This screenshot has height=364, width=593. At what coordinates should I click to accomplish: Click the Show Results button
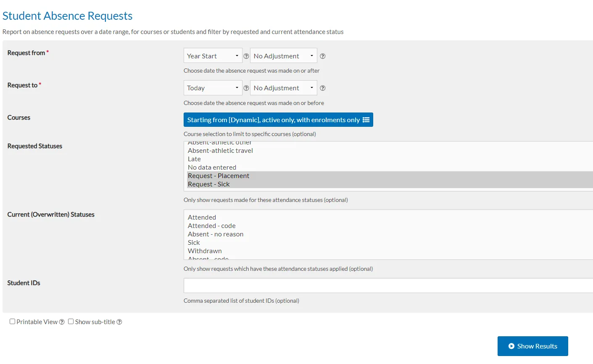click(533, 346)
